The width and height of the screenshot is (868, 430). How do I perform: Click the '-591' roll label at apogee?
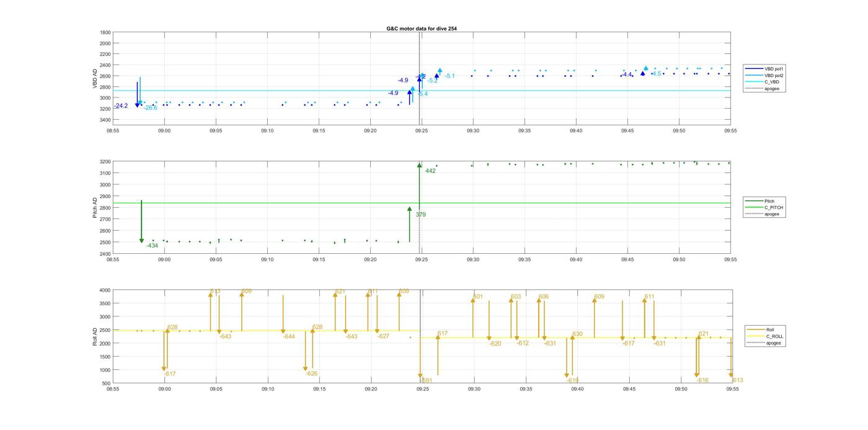[x=426, y=380]
